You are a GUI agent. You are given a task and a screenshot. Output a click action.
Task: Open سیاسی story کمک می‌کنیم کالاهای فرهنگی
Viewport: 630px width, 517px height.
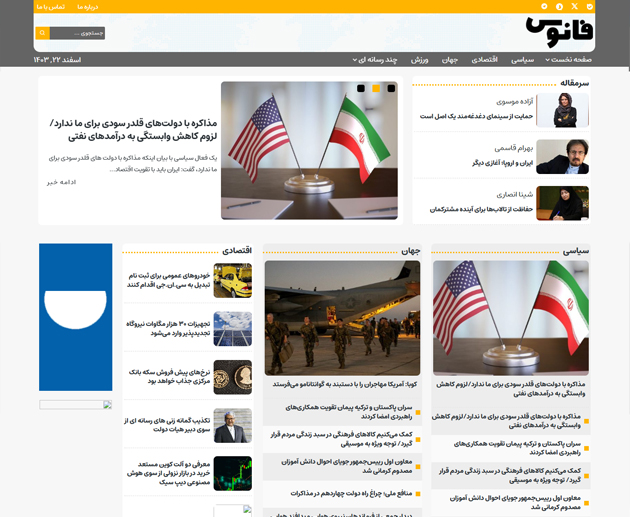click(510, 475)
